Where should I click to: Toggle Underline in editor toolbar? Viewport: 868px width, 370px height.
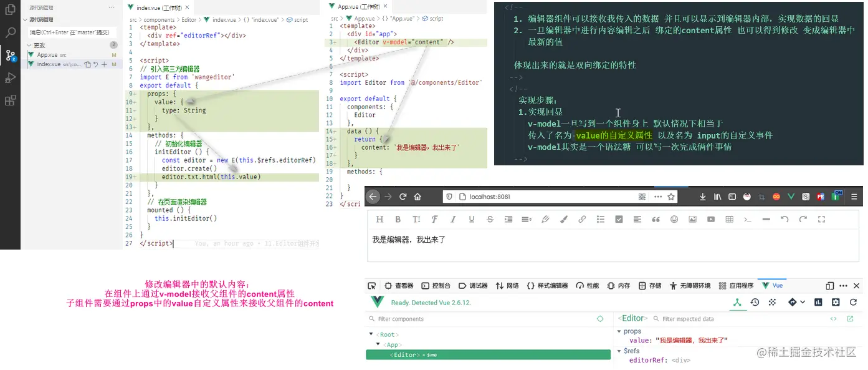(x=471, y=220)
